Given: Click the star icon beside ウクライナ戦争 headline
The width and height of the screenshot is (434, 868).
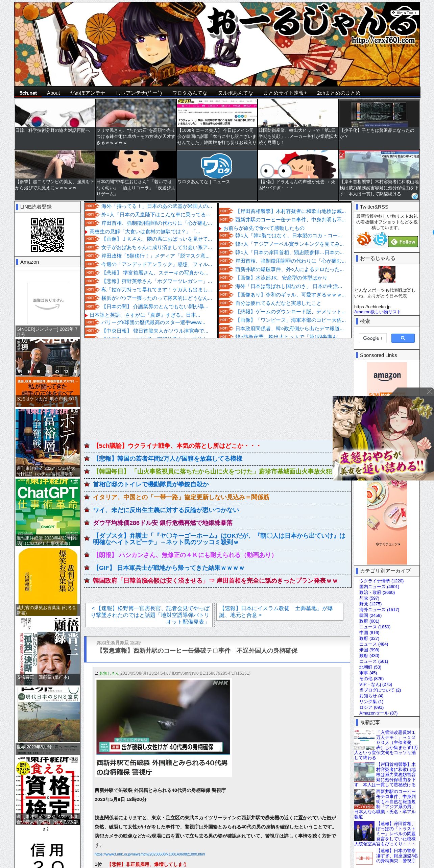Looking at the screenshot, I should 87,446.
